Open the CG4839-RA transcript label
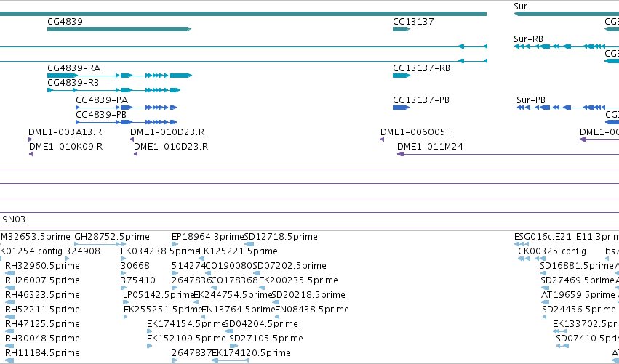Image resolution: width=619 pixels, height=364 pixels. (x=73, y=68)
